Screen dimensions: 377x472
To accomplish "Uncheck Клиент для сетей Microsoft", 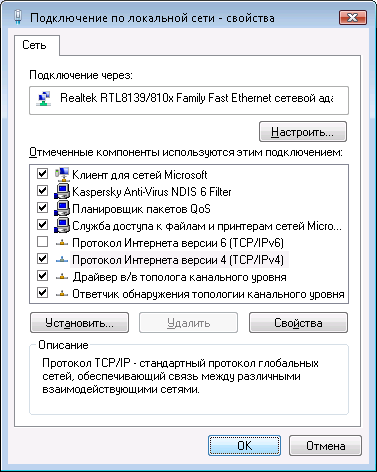I will [x=42, y=174].
